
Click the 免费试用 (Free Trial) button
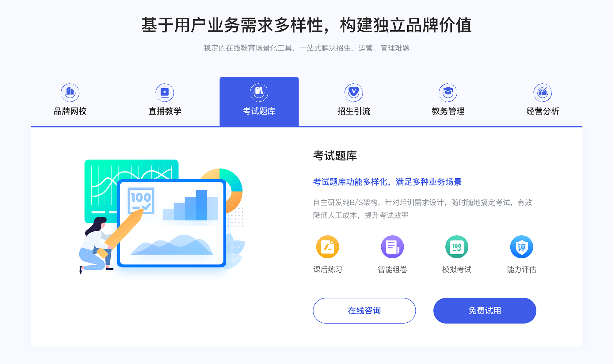point(474,311)
